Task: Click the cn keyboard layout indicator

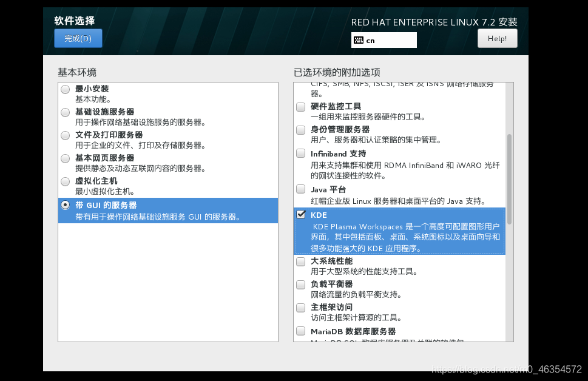Action: 384,40
